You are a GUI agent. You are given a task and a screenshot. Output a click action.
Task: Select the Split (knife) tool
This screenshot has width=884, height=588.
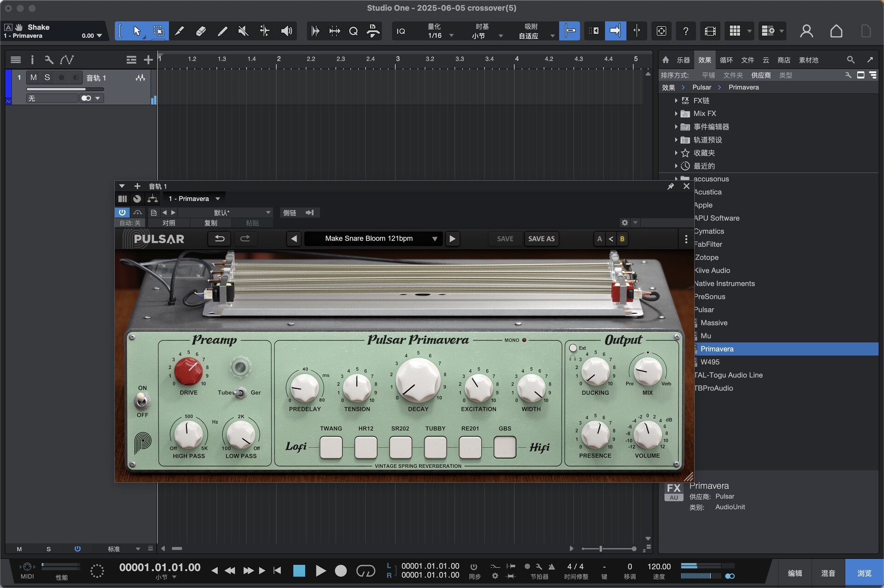point(180,31)
